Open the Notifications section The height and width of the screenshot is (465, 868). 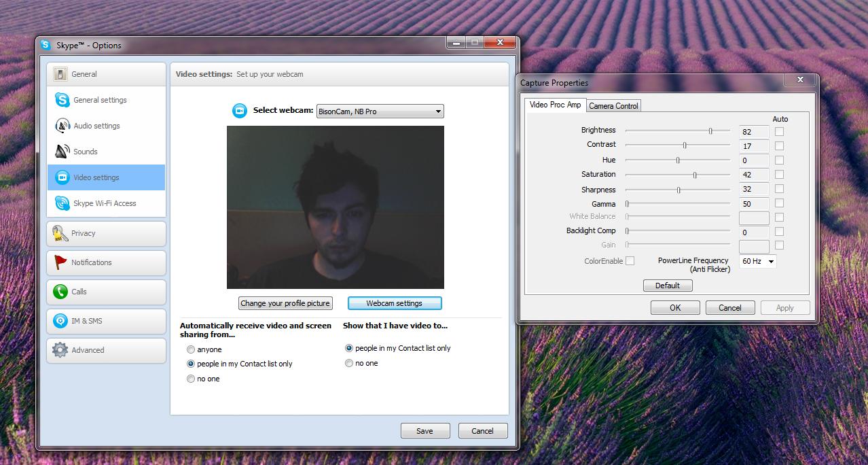107,262
